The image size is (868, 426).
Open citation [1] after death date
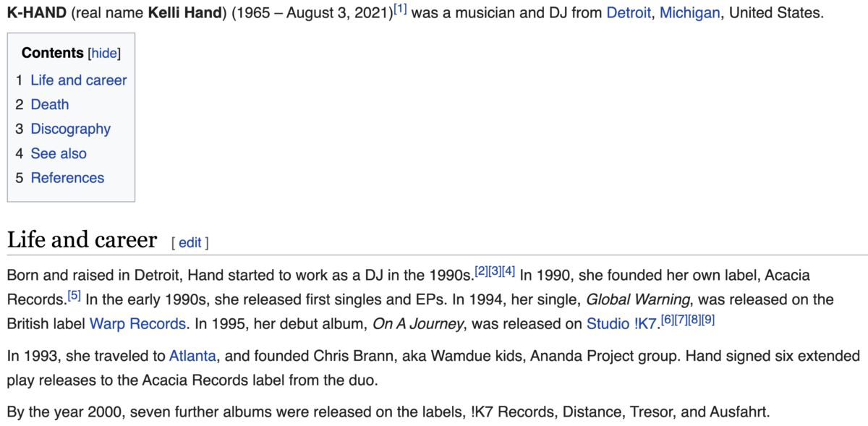coord(400,9)
